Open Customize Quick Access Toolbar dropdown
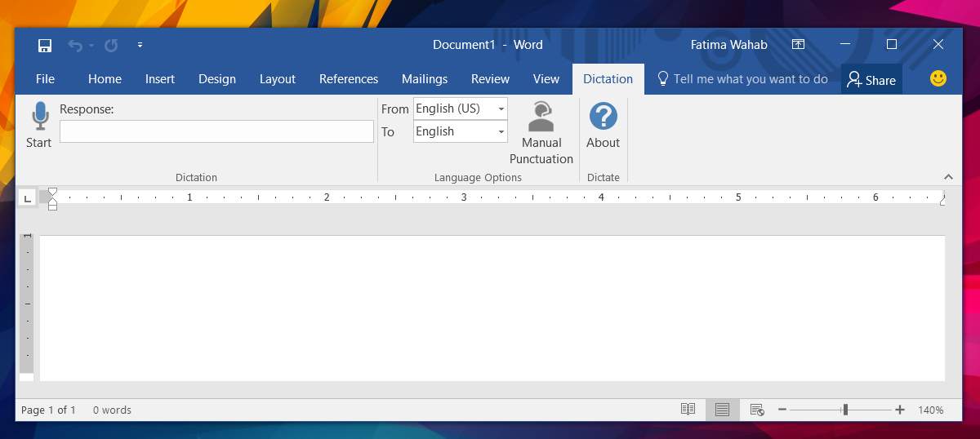 click(140, 46)
